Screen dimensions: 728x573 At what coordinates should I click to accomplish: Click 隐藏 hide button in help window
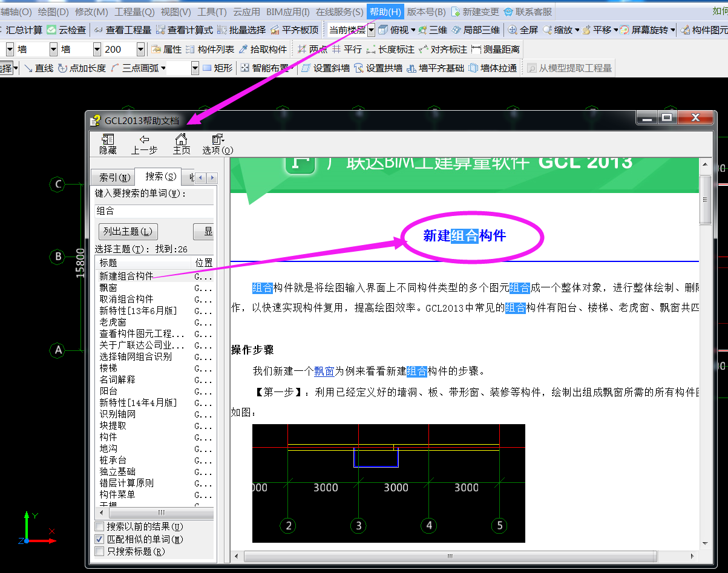click(108, 144)
